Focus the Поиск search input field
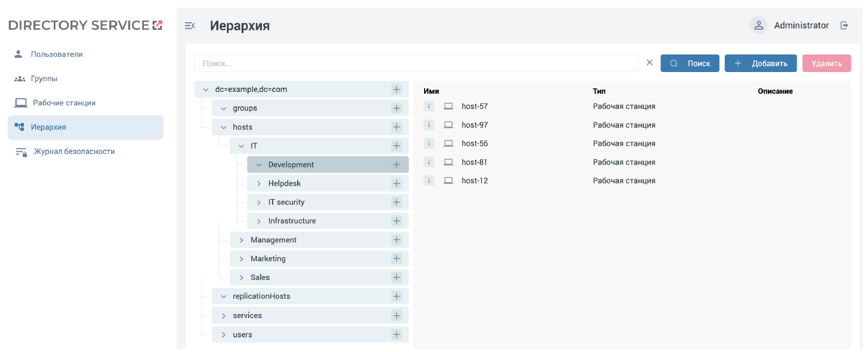The image size is (868, 352). coord(416,63)
